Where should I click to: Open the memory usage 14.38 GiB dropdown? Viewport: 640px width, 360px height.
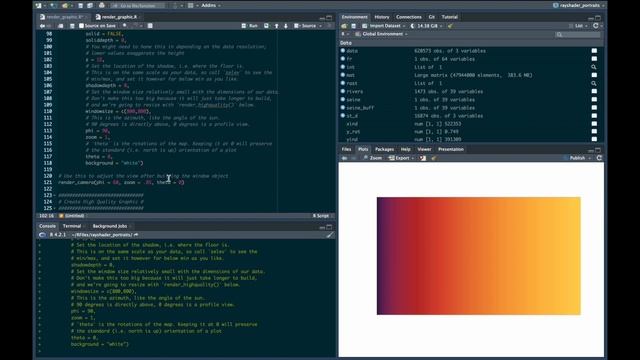pyautogui.click(x=427, y=26)
